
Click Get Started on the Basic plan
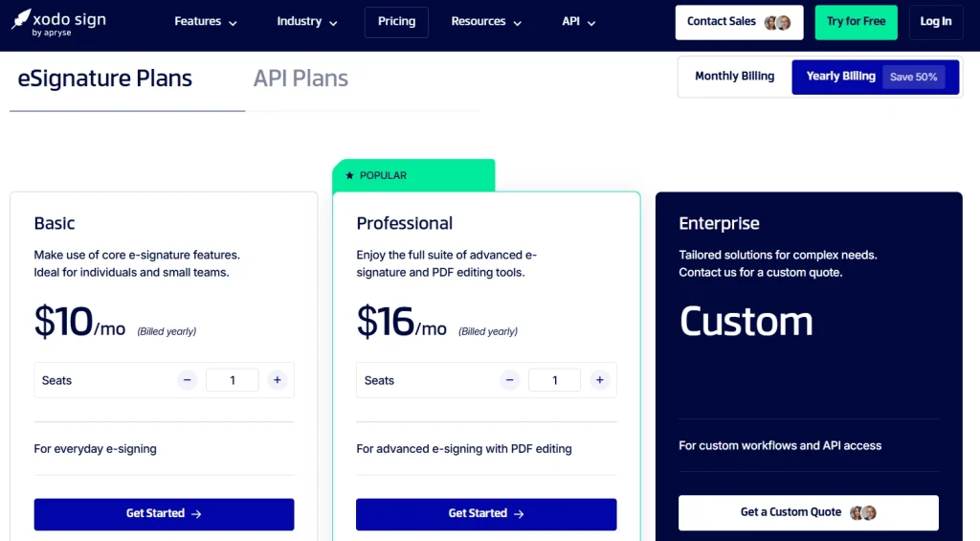click(164, 514)
